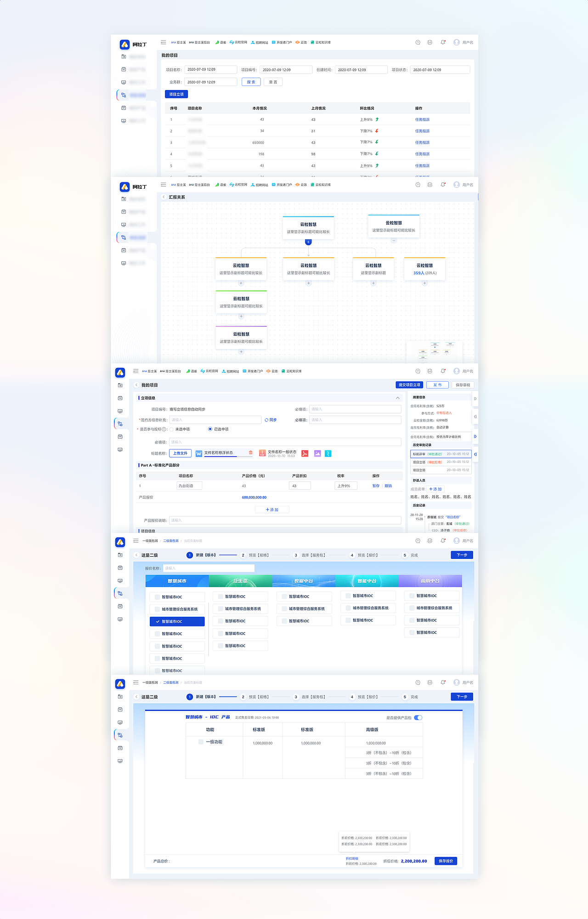This screenshot has width=588, height=919.
Task: Click top collapse arrow tab on 摘要信息 panel
Action: coord(475,399)
